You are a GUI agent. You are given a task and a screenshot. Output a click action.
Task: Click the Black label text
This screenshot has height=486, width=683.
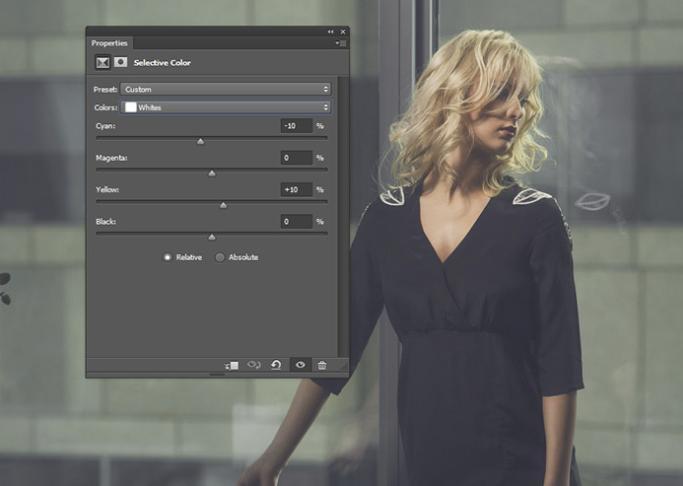point(106,221)
